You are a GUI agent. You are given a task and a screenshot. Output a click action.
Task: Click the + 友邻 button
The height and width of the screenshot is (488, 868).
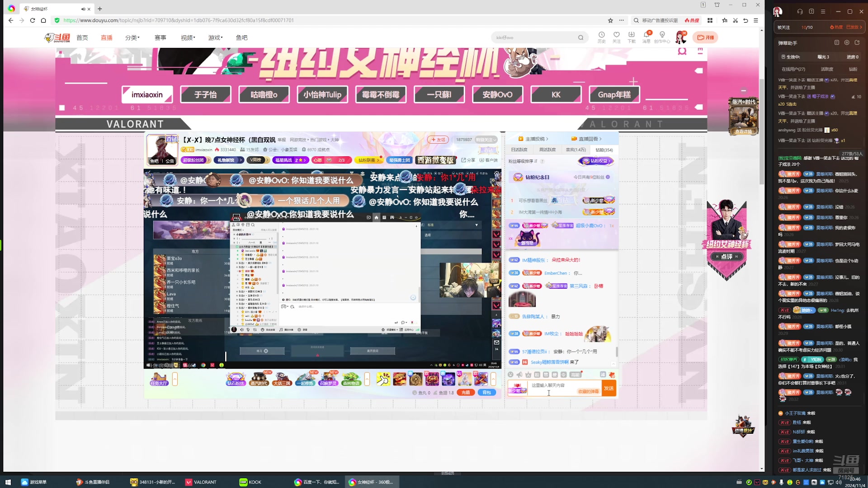point(438,140)
